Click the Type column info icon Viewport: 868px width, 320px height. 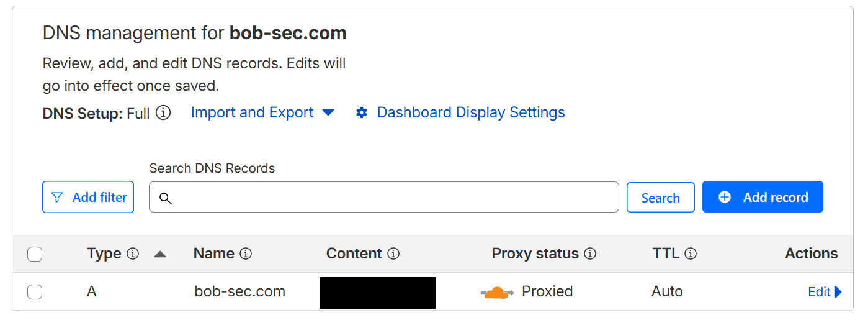[133, 254]
